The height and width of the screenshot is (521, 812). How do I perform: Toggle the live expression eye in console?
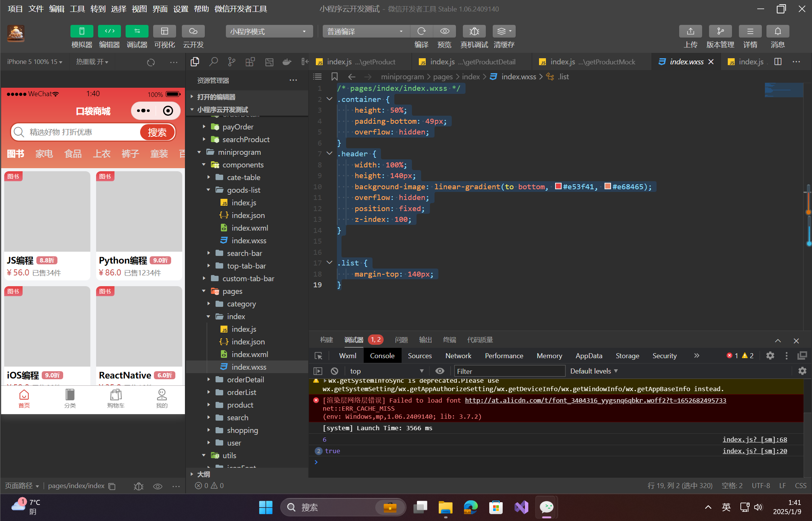(x=439, y=371)
